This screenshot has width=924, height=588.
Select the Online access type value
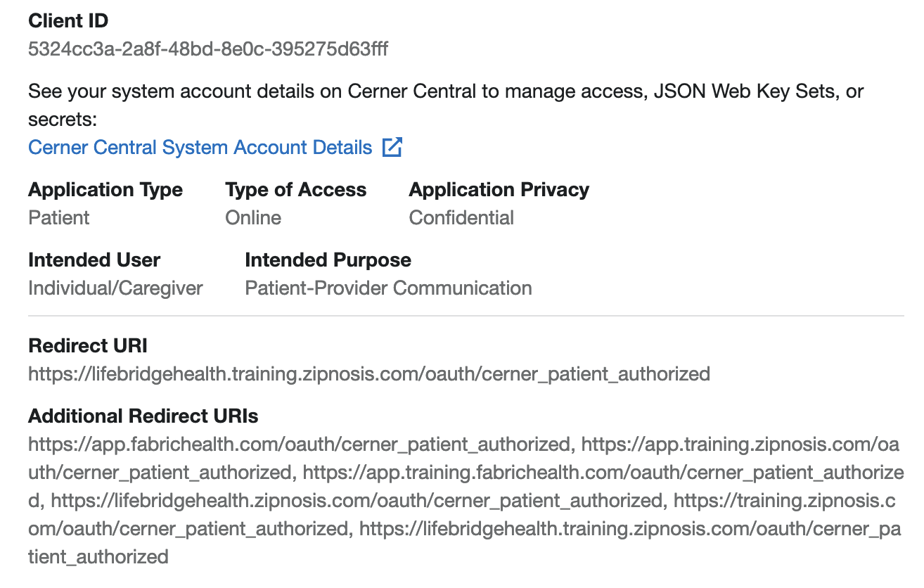pos(253,218)
